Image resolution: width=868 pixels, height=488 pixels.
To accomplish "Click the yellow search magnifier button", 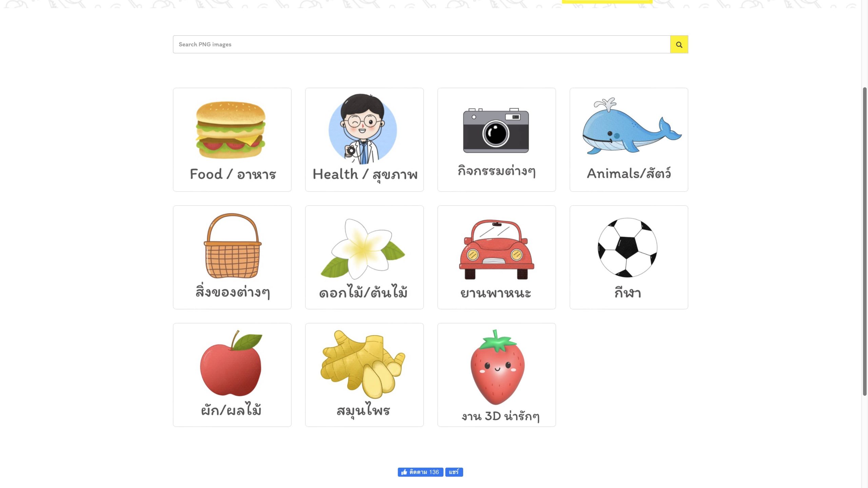I will (679, 44).
